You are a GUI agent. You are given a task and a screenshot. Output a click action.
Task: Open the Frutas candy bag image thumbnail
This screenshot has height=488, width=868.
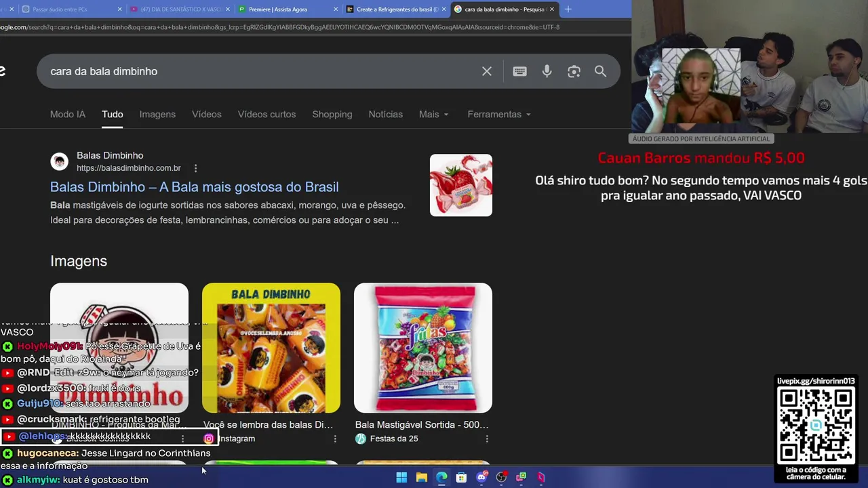[423, 348]
